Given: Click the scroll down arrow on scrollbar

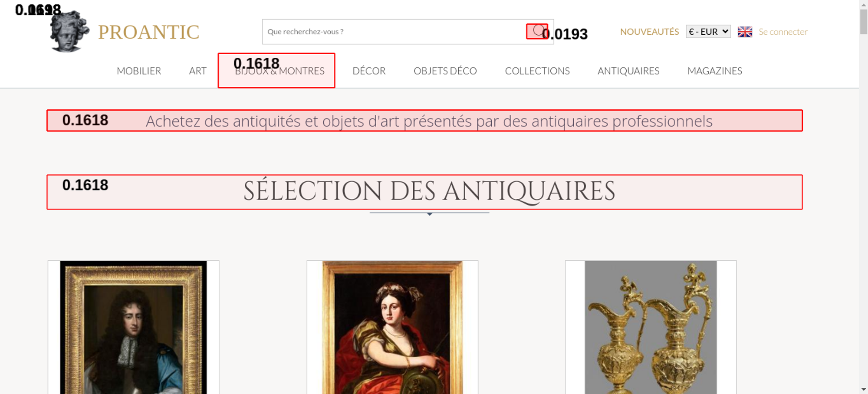Looking at the screenshot, I should (x=863, y=389).
